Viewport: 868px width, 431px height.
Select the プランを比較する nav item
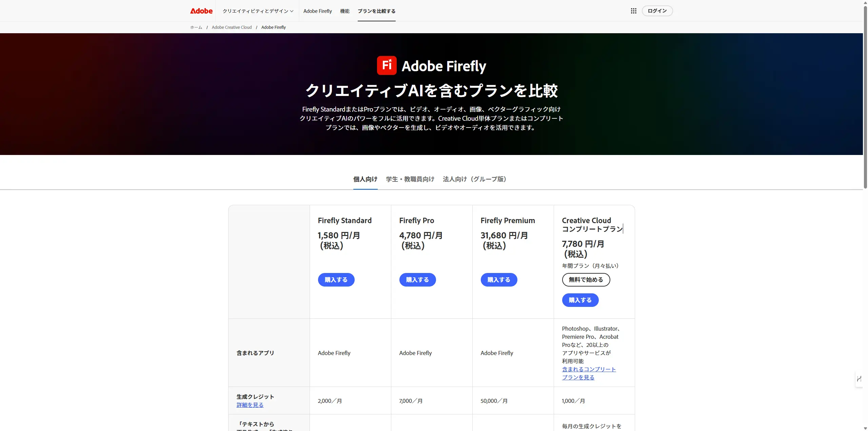pyautogui.click(x=376, y=11)
